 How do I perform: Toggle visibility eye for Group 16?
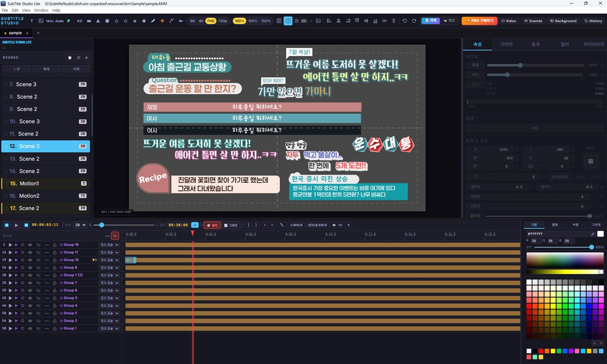(x=30, y=245)
